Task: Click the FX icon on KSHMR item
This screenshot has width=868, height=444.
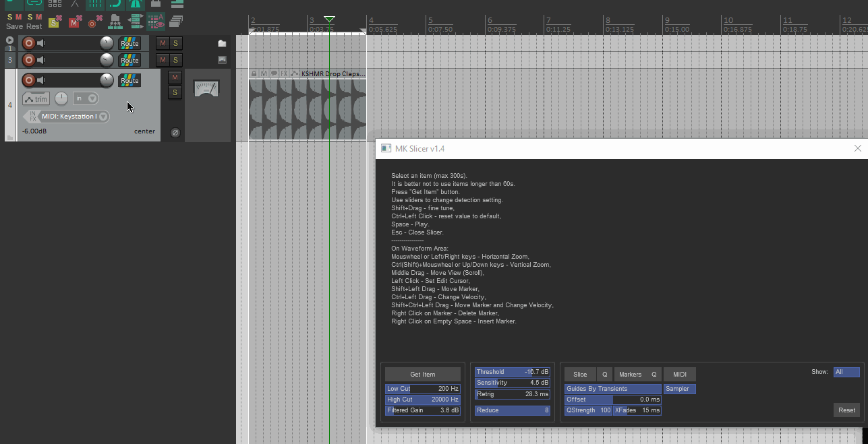Action: point(285,73)
